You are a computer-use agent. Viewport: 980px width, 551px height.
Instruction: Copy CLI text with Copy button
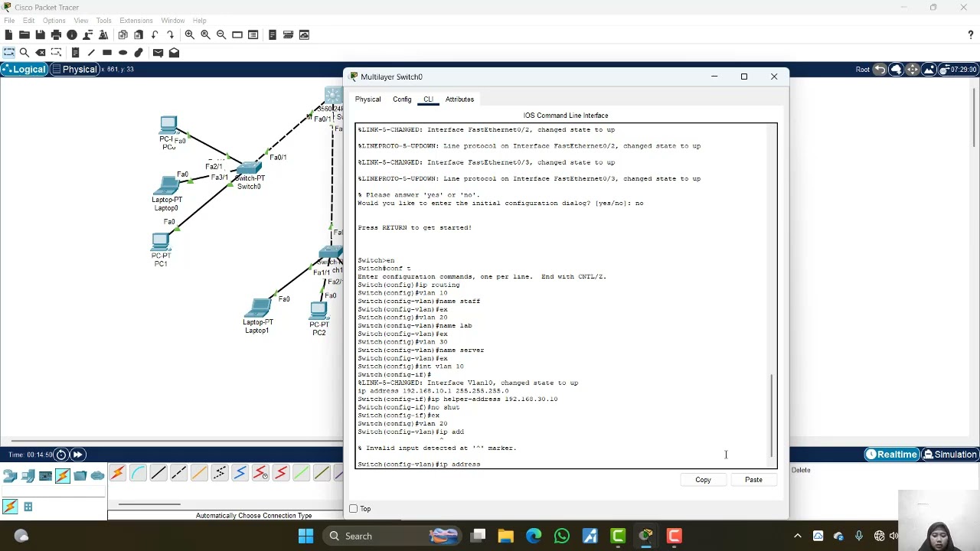pos(703,480)
